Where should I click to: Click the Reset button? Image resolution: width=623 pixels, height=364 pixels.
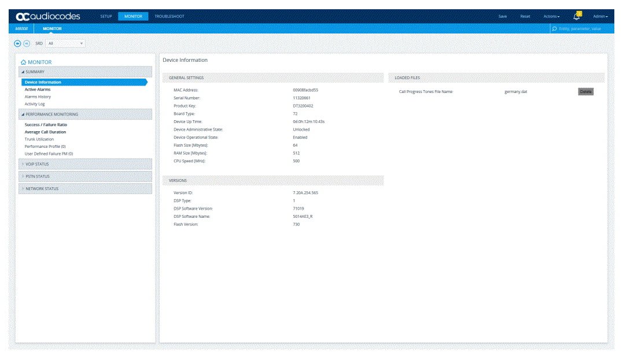(x=525, y=16)
